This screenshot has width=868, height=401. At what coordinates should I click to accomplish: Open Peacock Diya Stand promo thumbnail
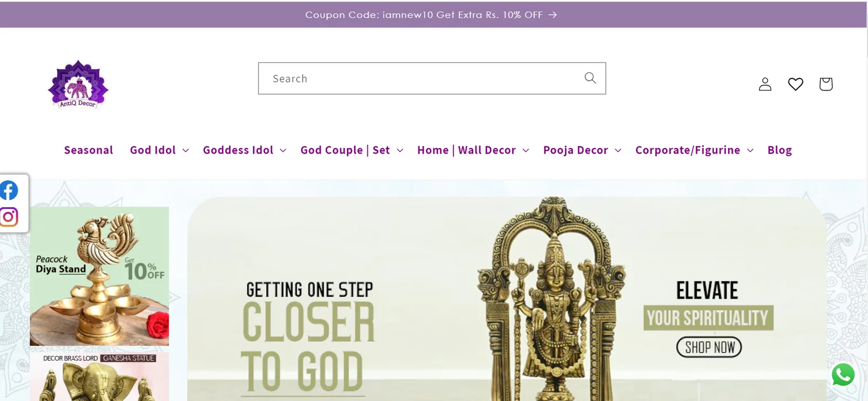point(99,276)
